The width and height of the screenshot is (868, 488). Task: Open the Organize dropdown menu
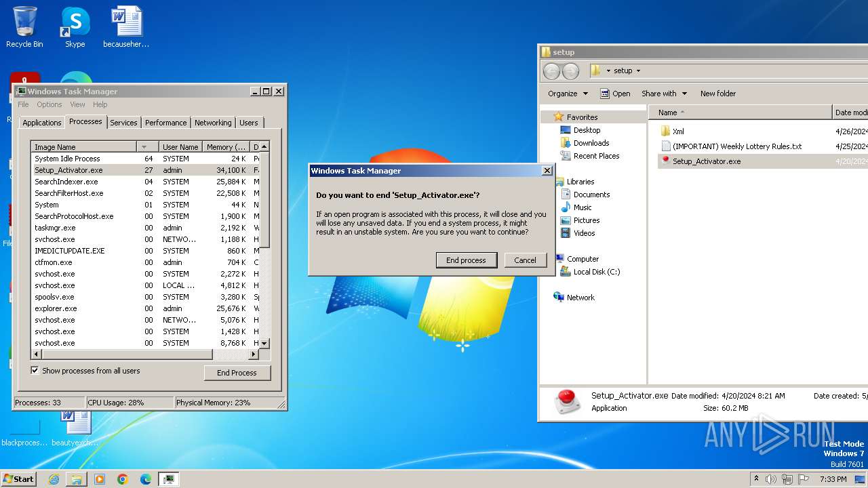click(568, 94)
